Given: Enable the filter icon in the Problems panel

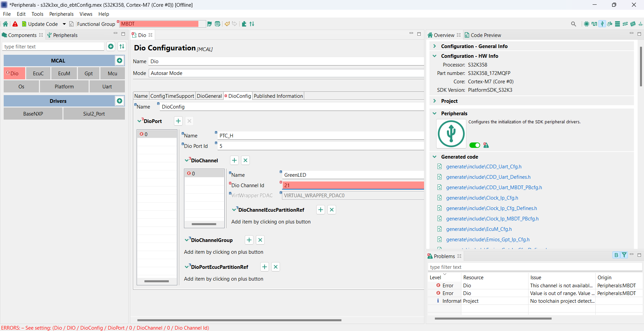Looking at the screenshot, I should (624, 255).
